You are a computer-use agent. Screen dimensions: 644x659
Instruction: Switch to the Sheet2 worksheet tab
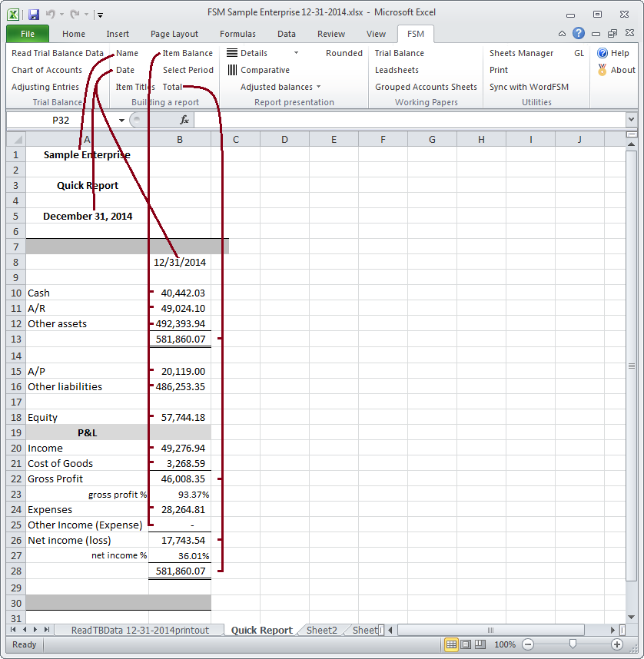click(321, 630)
